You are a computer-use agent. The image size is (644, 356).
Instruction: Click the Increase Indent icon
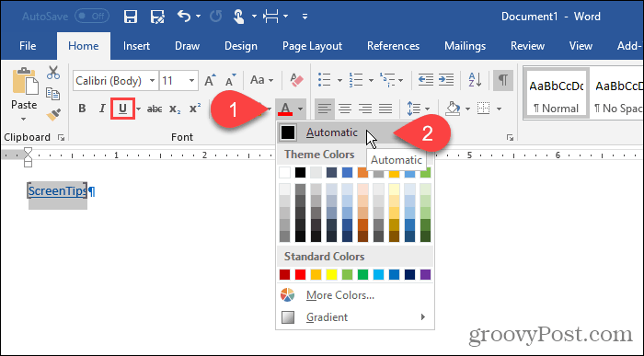(x=446, y=80)
